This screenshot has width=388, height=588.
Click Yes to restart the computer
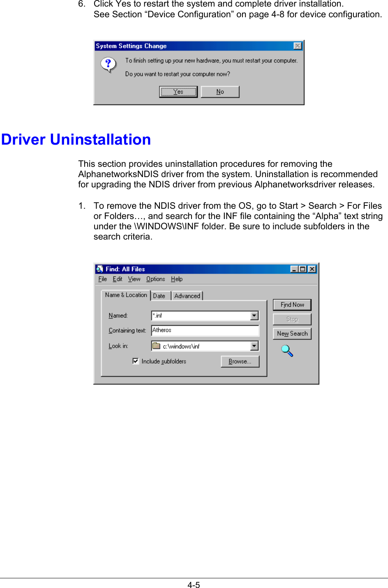pos(178,92)
